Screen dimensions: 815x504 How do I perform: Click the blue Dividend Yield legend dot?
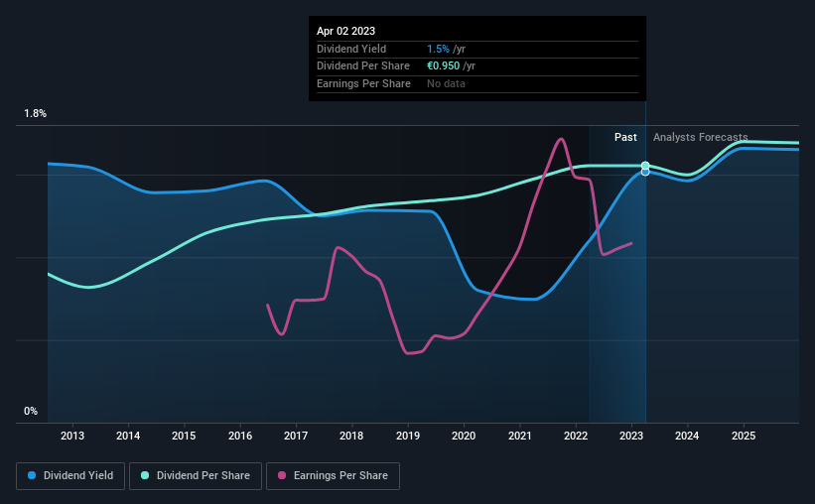(32, 475)
